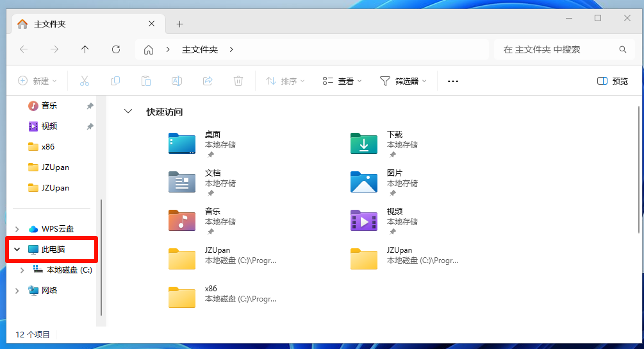Open the 新建 dropdown menu

(37, 81)
